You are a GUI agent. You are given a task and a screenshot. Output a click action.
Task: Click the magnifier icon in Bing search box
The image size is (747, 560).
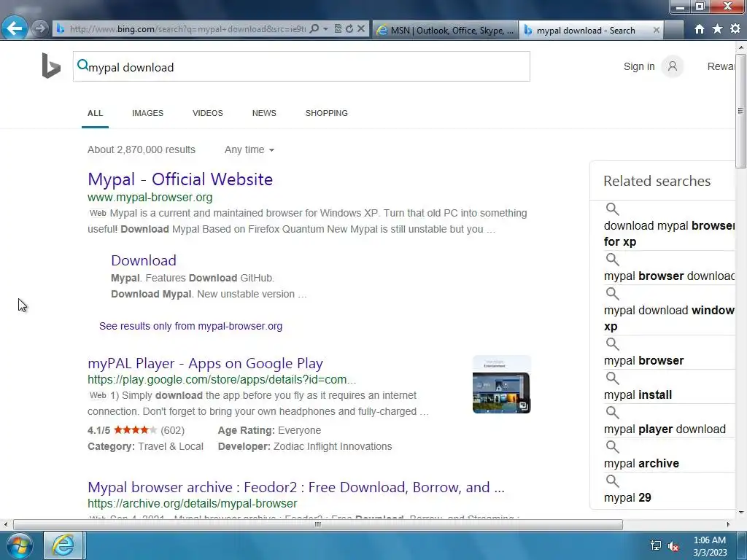click(x=82, y=65)
